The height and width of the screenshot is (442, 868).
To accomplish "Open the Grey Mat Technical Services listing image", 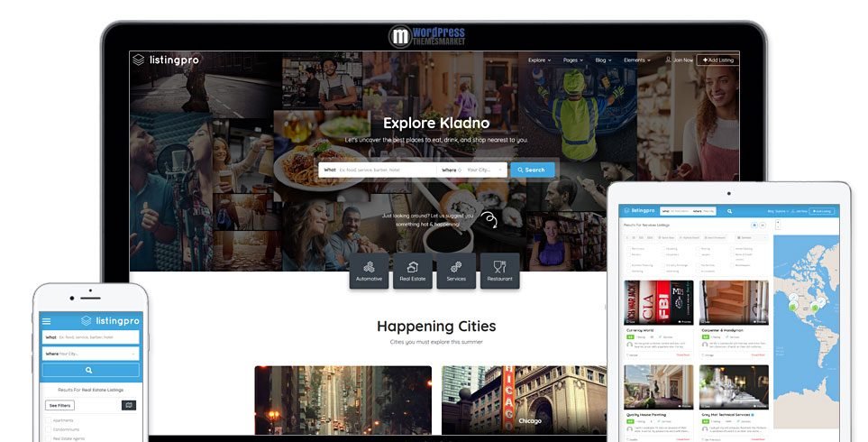I will 734,387.
